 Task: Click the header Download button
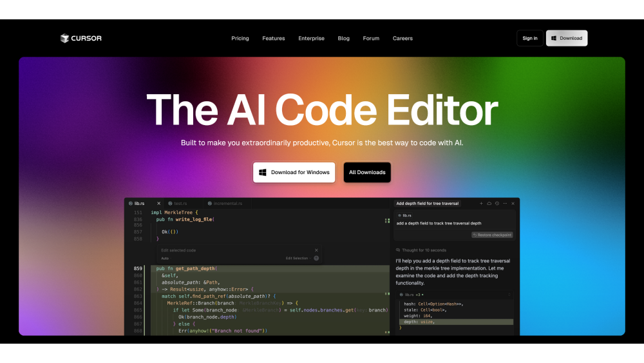click(566, 38)
